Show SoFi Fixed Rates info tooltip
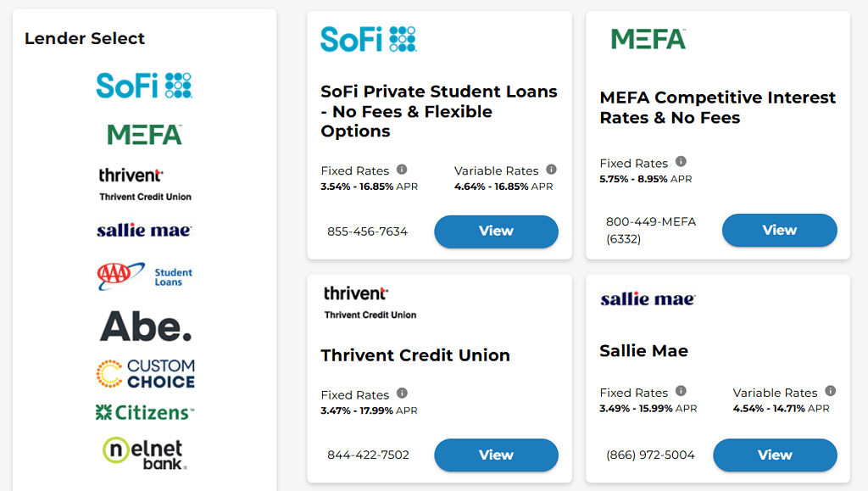868x491 pixels. click(402, 170)
